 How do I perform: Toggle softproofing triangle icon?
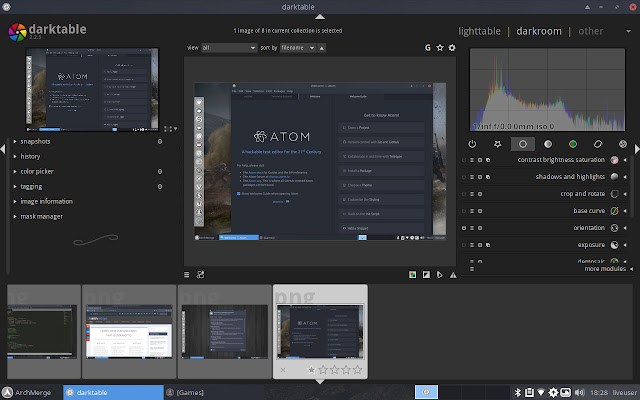pos(440,275)
